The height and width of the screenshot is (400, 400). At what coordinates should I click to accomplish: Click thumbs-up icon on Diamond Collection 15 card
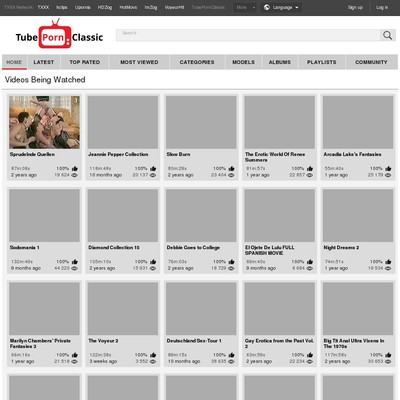153,262
